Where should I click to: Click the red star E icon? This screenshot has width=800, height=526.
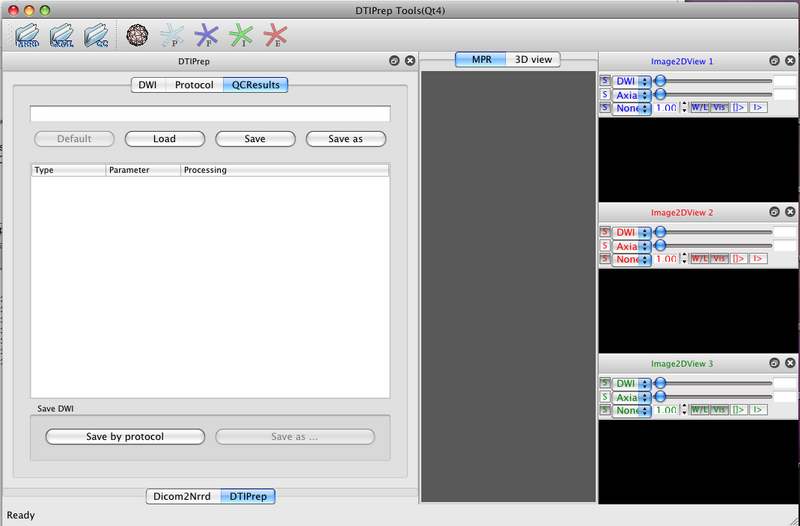click(274, 37)
